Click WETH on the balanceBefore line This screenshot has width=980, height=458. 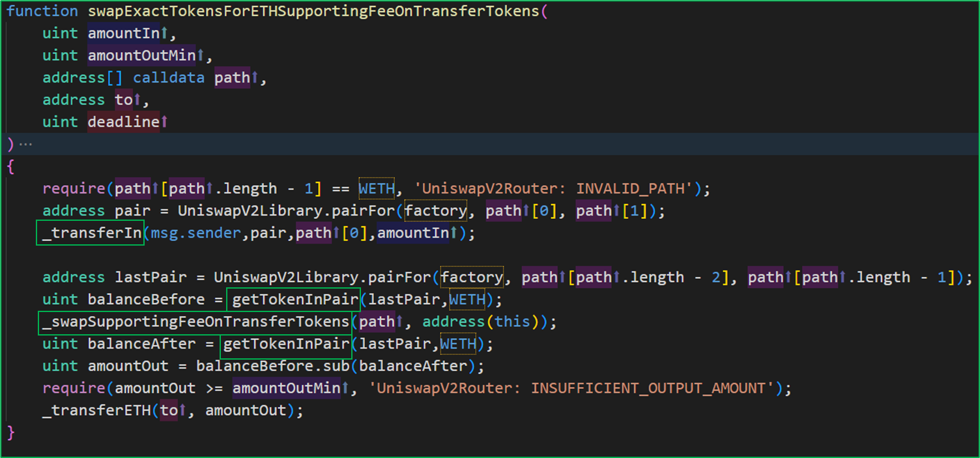coord(468,300)
